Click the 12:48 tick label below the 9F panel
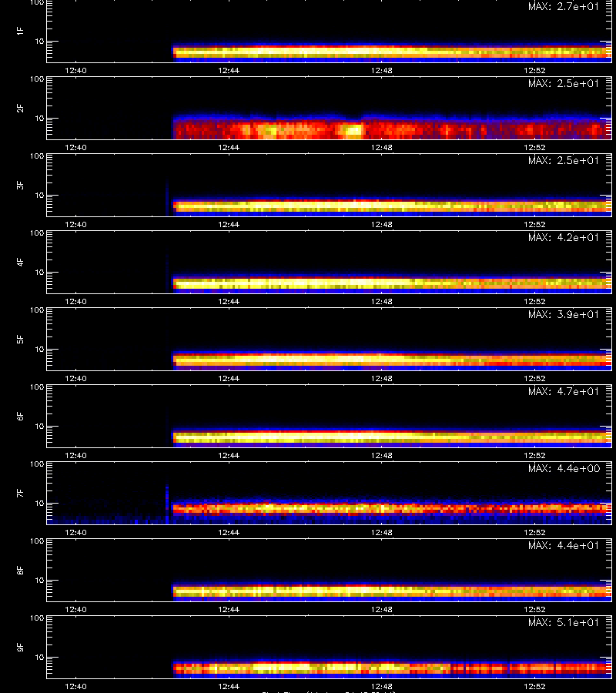 pos(381,686)
